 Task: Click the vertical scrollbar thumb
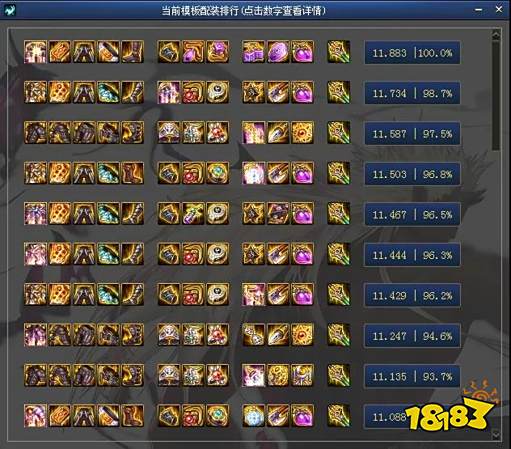pos(496,95)
